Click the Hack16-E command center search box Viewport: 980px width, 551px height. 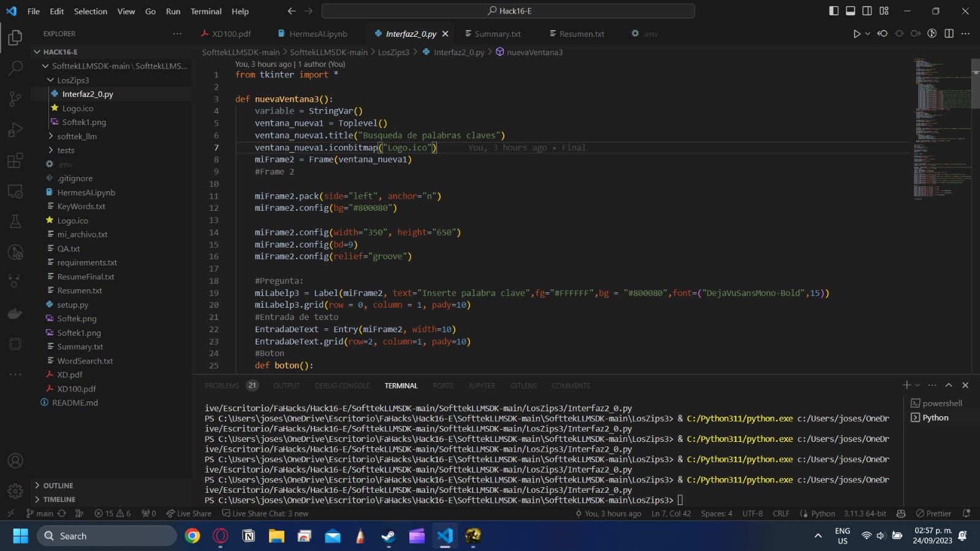tap(508, 11)
